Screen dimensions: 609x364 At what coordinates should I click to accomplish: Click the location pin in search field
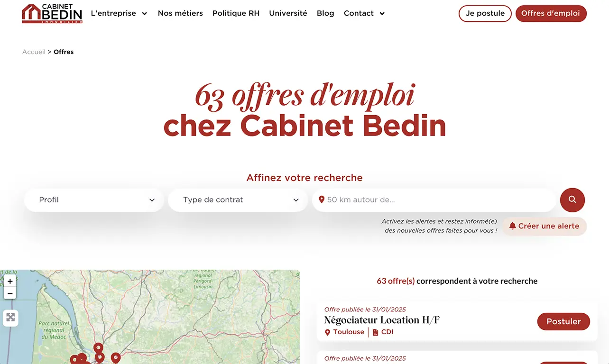(x=322, y=200)
